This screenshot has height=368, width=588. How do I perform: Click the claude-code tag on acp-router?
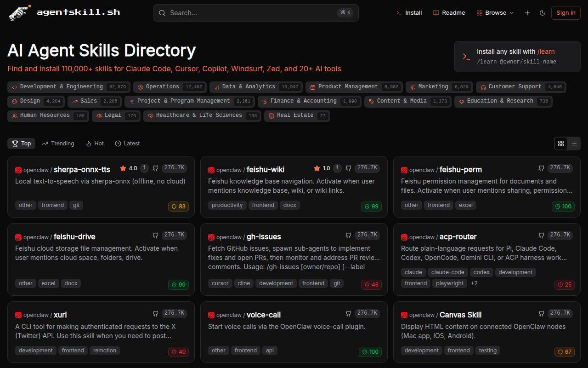tap(447, 272)
